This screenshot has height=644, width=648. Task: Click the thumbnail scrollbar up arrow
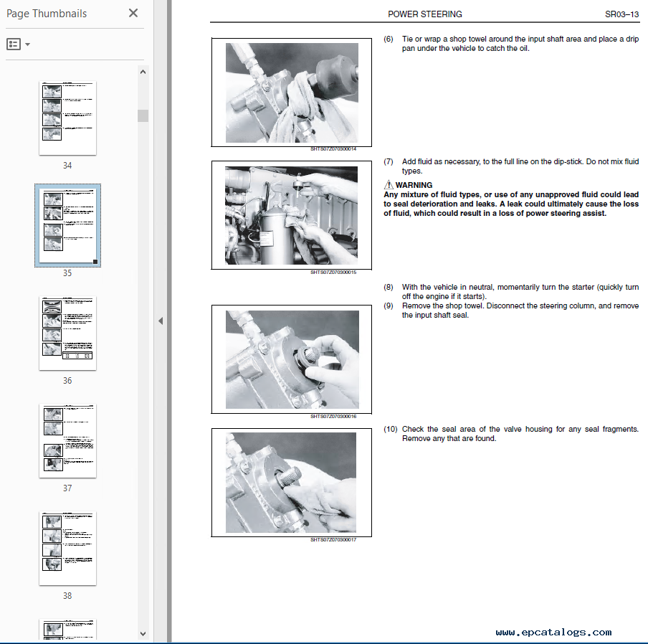pyautogui.click(x=143, y=72)
